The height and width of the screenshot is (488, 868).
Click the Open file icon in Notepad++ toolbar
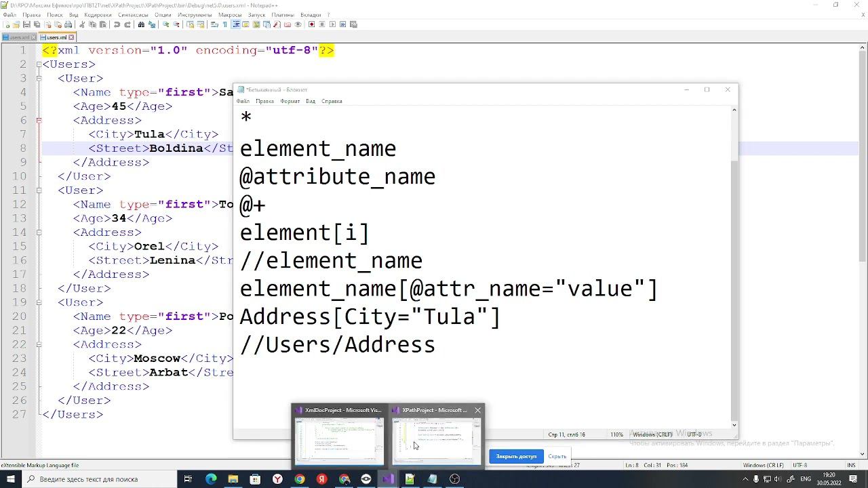point(16,24)
